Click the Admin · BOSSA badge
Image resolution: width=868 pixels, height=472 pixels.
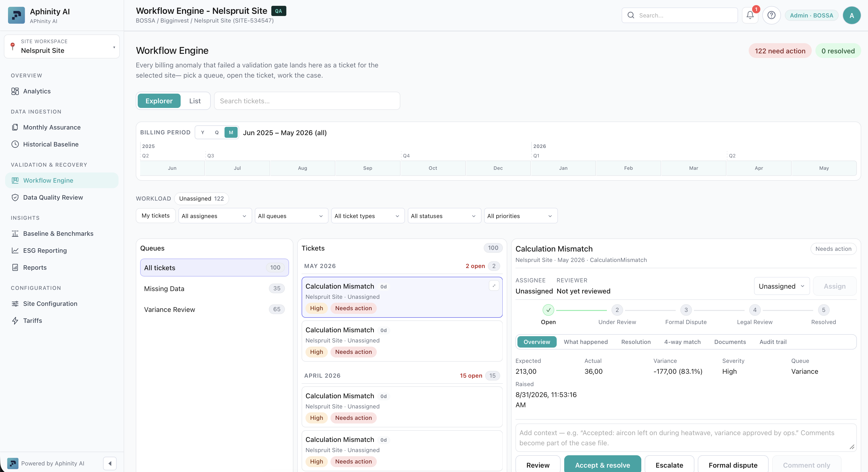coord(812,15)
